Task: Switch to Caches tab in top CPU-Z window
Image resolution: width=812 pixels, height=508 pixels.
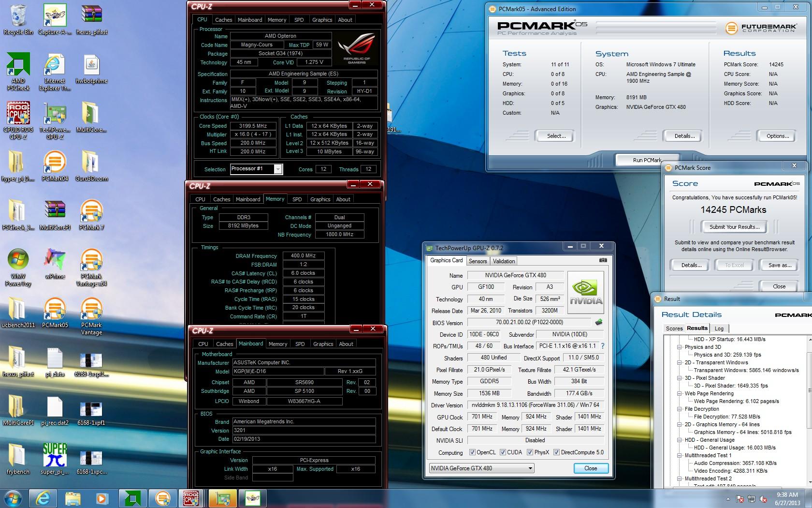Action: (x=223, y=20)
